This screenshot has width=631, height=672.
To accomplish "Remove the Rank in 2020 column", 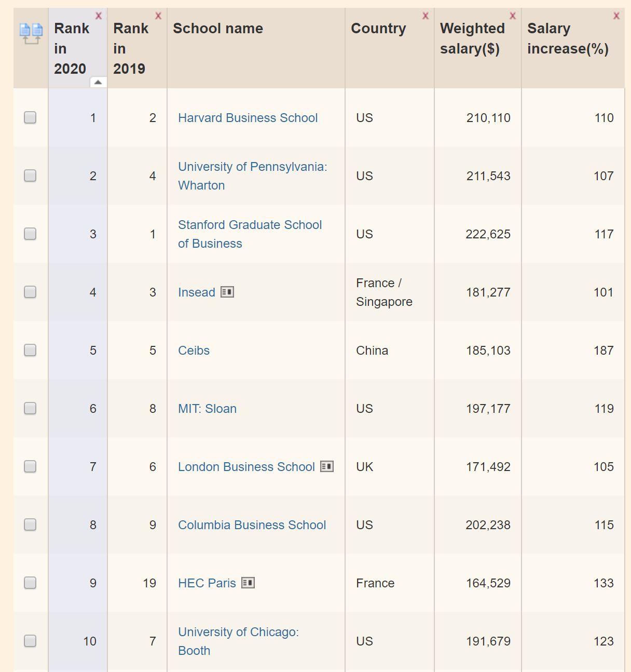I will pos(99,16).
